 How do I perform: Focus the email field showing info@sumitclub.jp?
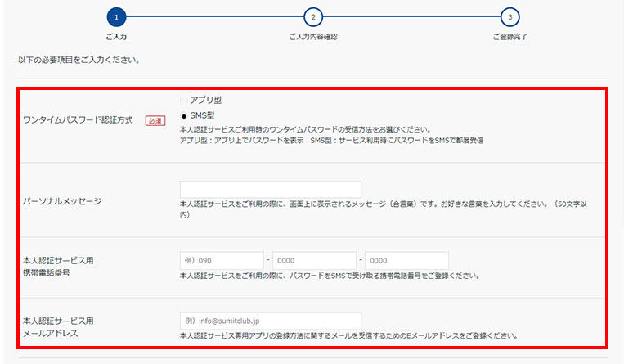click(x=270, y=321)
